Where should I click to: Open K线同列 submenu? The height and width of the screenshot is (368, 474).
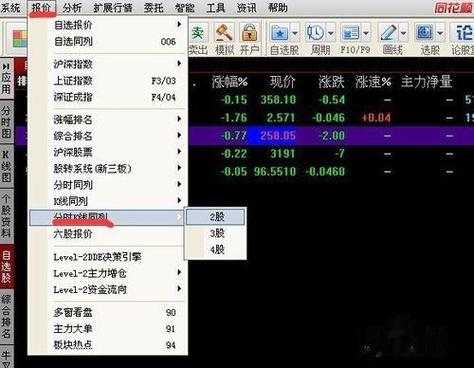pos(107,201)
